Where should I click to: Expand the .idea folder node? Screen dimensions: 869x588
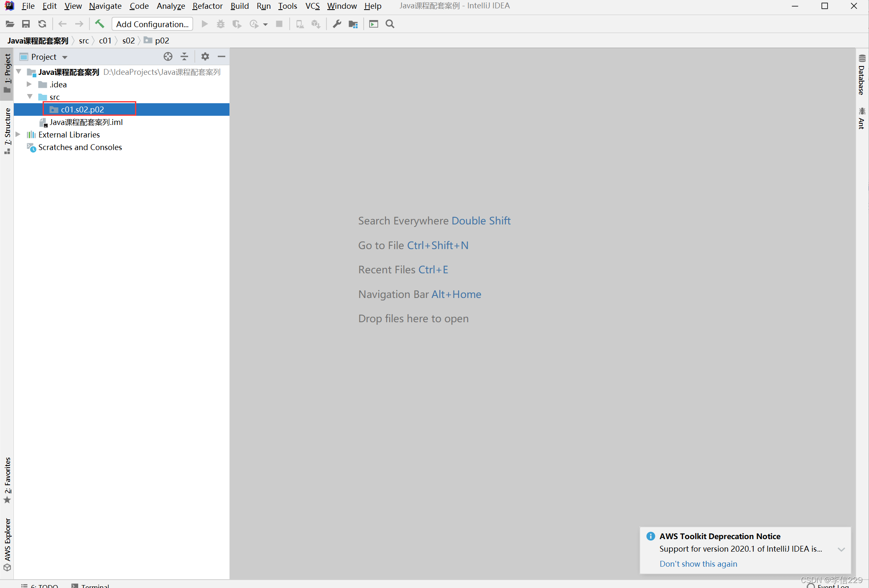coord(29,84)
